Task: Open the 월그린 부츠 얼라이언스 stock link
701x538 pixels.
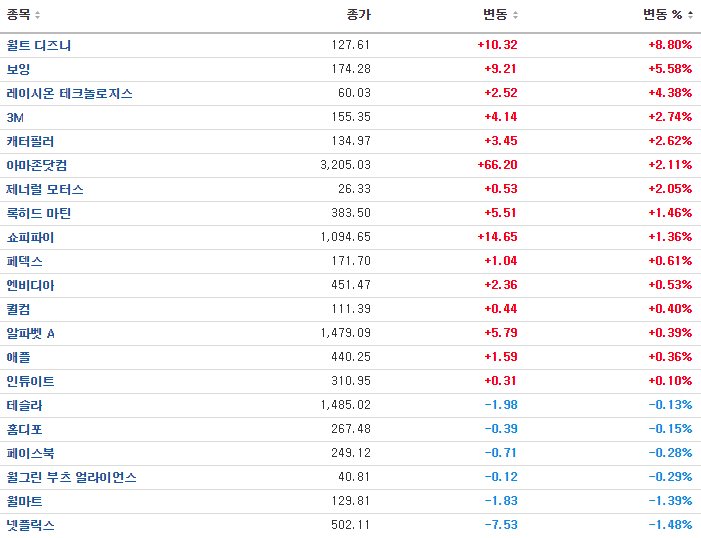Action: click(x=71, y=478)
